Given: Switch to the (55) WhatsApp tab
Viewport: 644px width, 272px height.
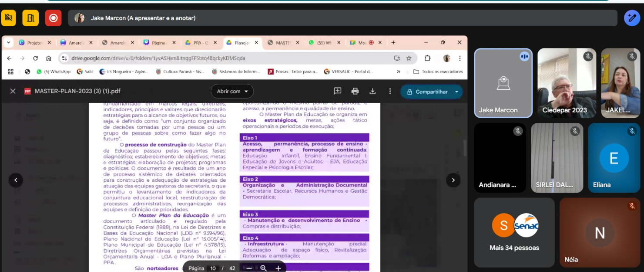Looking at the screenshot, I should tap(325, 43).
